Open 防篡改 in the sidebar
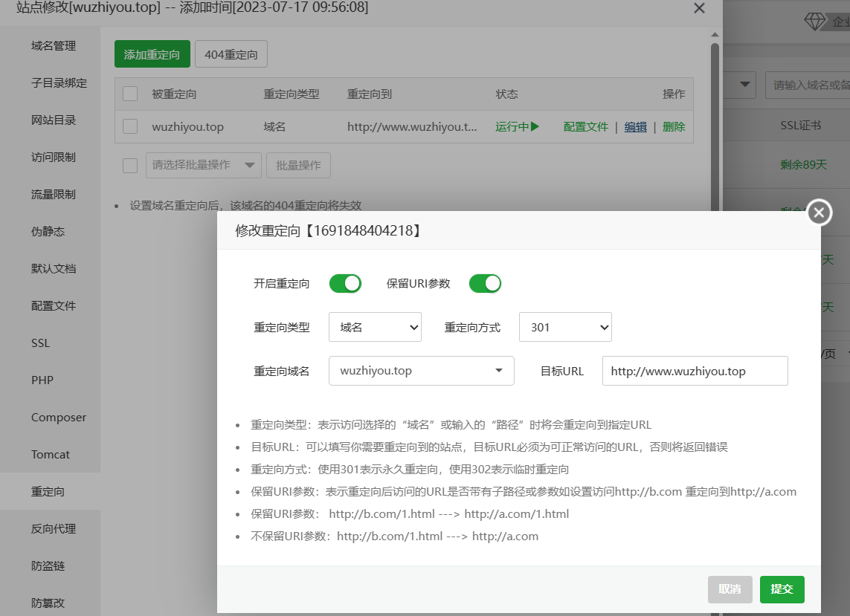 tap(48, 603)
